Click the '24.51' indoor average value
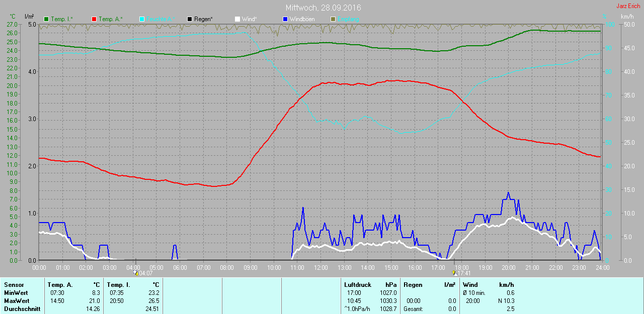Viewport: 644px width, 314px height. (x=151, y=309)
